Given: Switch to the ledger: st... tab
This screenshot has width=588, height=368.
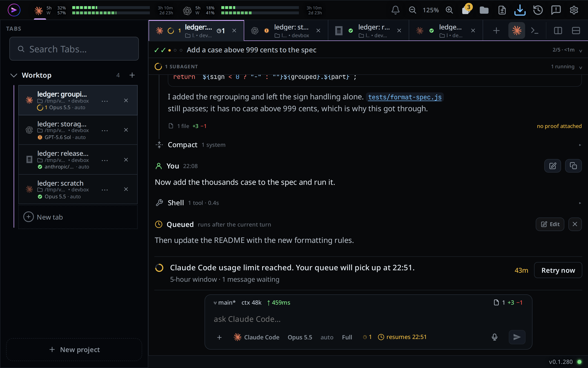Looking at the screenshot, I should pos(286,31).
